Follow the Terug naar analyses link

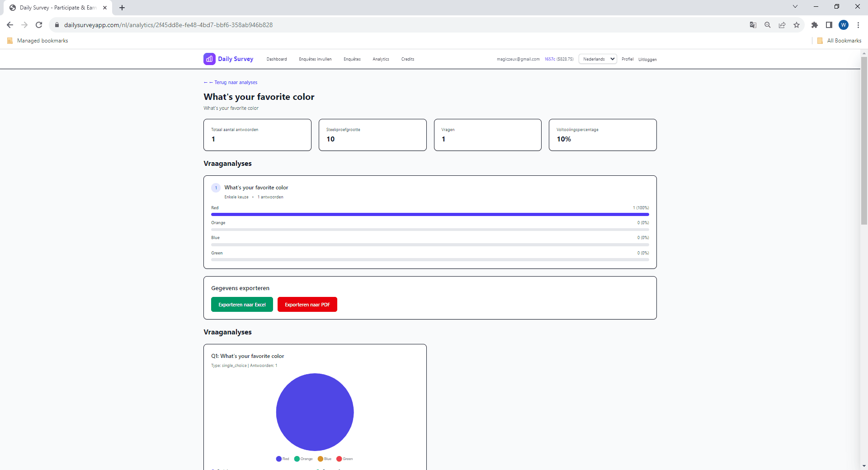(236, 82)
